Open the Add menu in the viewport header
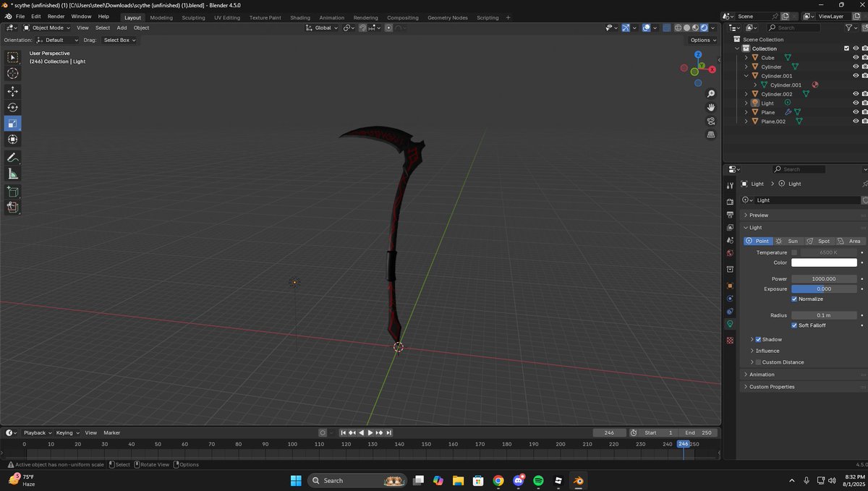Viewport: 868px width, 491px height. click(122, 28)
